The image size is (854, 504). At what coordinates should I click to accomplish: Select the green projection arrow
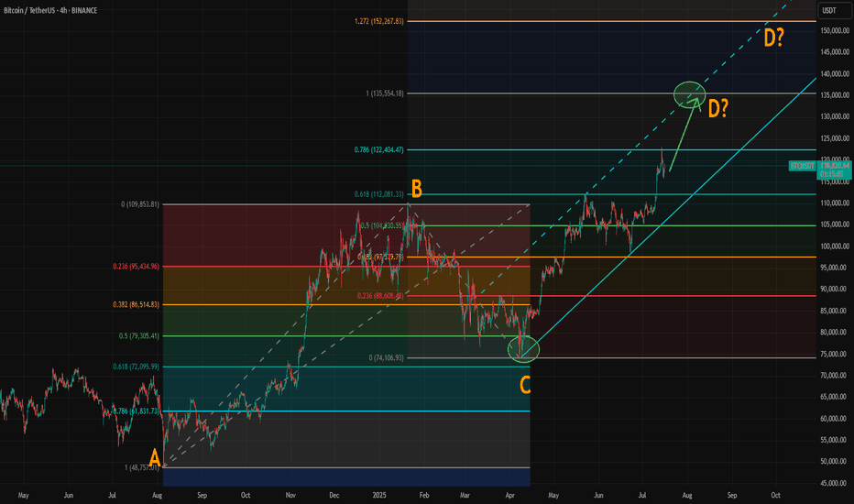pyautogui.click(x=684, y=135)
